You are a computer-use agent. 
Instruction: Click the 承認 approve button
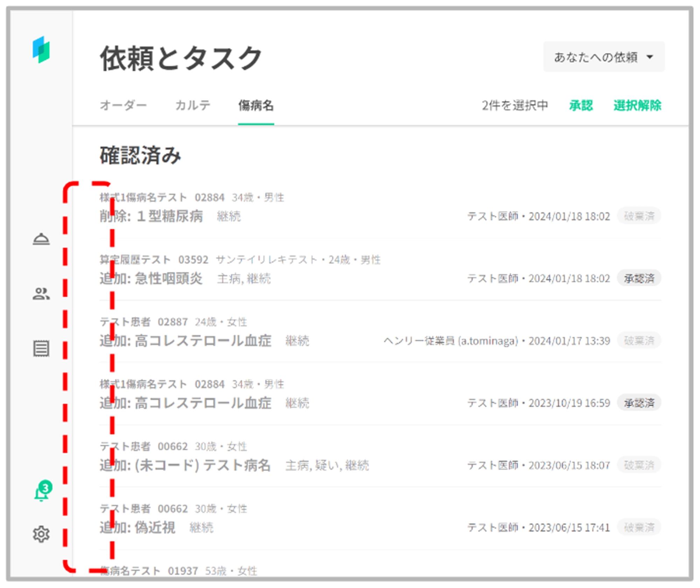pyautogui.click(x=581, y=105)
